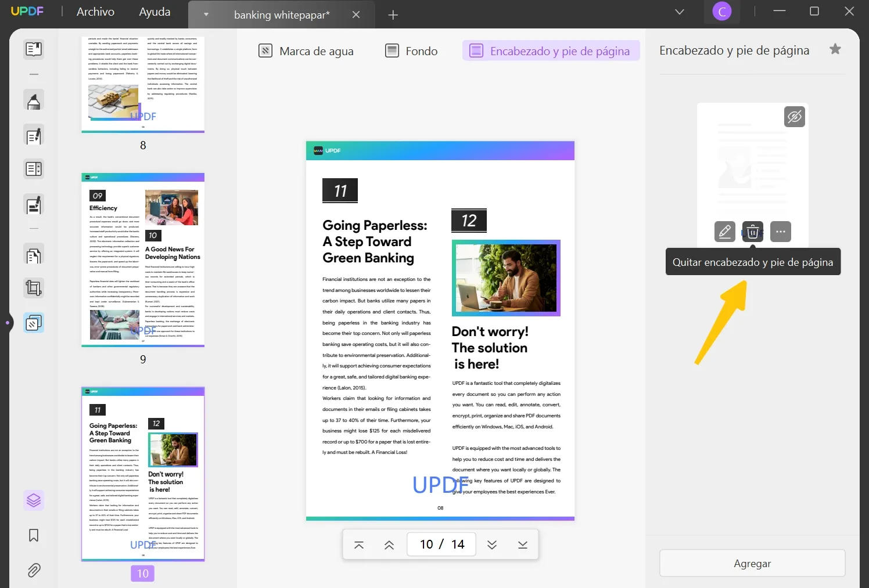Click the current page number field
Image resolution: width=869 pixels, height=588 pixels.
tap(426, 544)
